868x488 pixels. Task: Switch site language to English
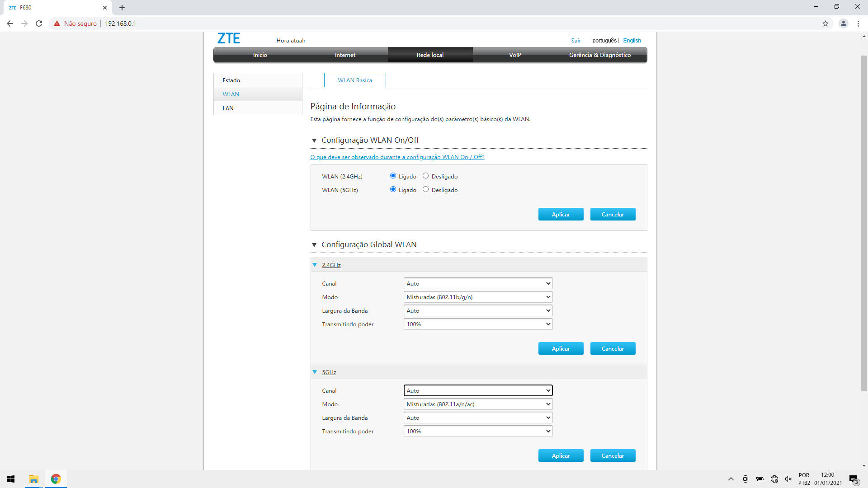click(632, 40)
